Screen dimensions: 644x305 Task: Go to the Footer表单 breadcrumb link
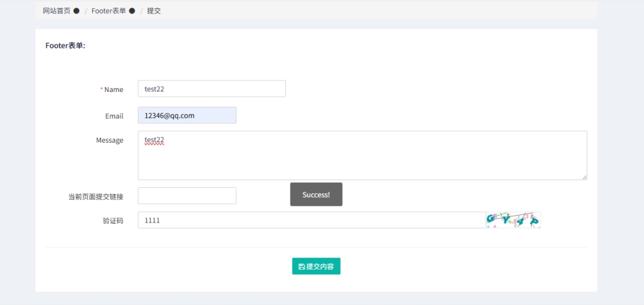[x=108, y=11]
